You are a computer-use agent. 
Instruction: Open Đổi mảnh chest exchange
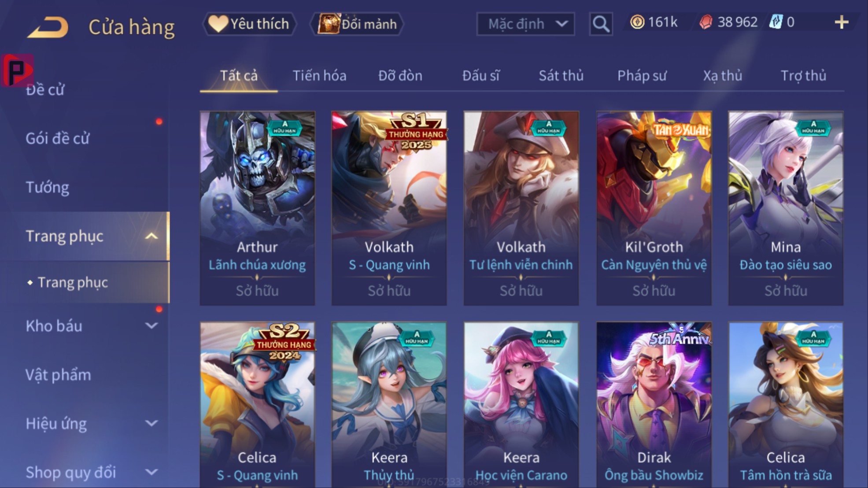[x=358, y=24]
